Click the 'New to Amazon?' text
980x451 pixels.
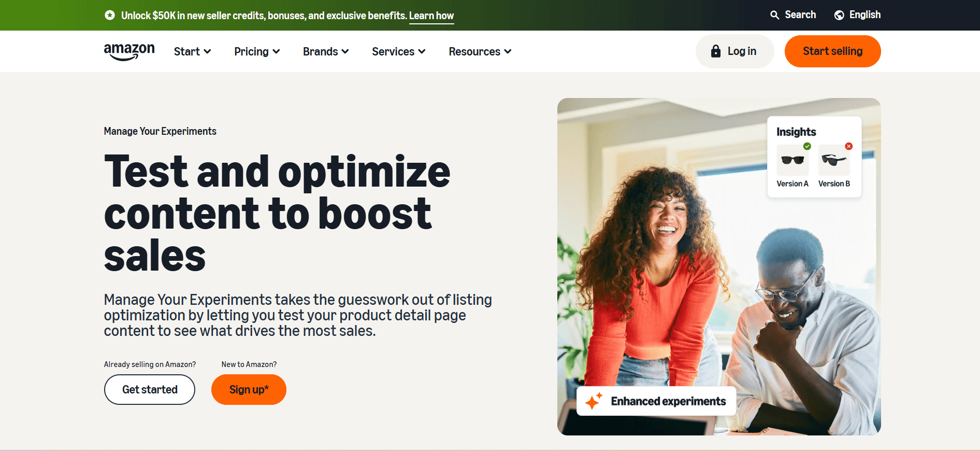249,364
